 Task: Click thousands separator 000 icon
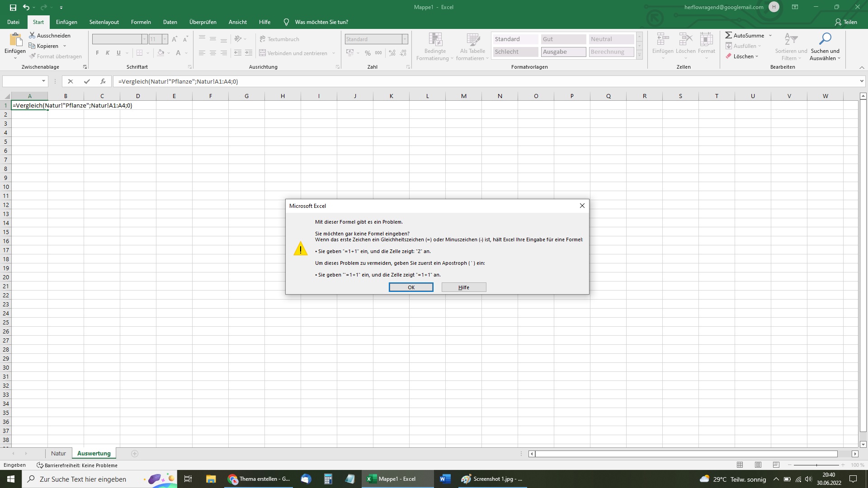(378, 53)
